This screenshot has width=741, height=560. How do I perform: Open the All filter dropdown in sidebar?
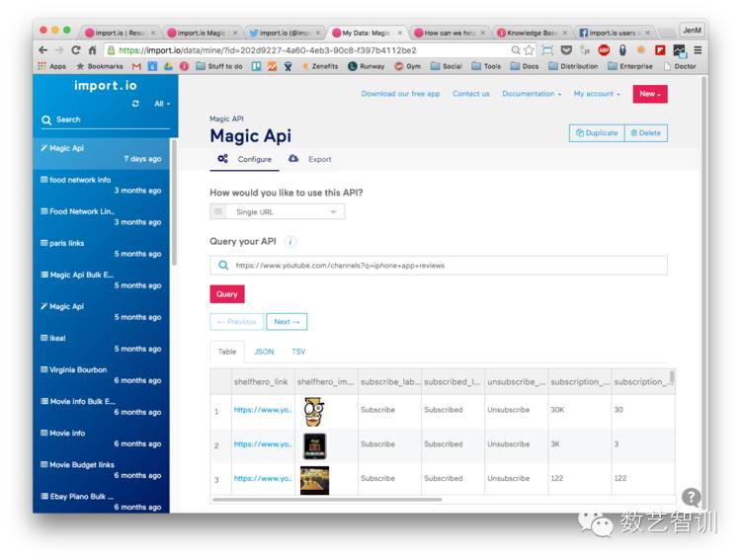pos(162,104)
